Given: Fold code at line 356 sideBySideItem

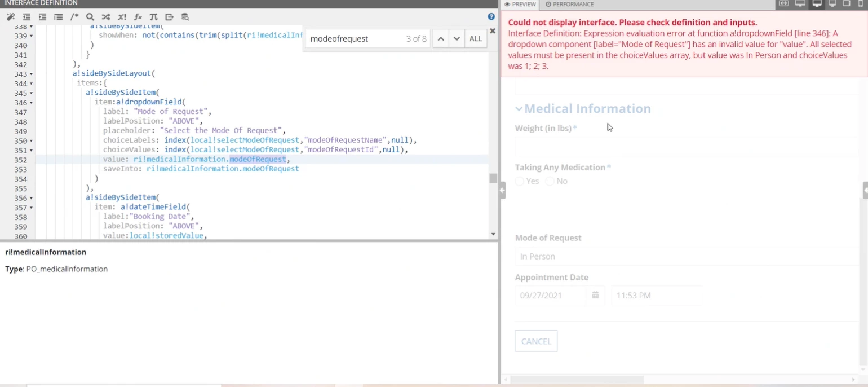Looking at the screenshot, I should point(31,198).
